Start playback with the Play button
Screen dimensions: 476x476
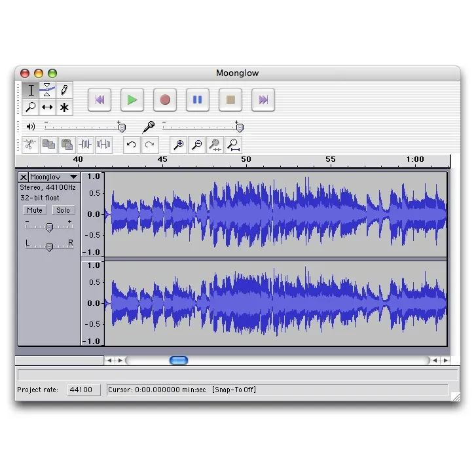tap(132, 100)
